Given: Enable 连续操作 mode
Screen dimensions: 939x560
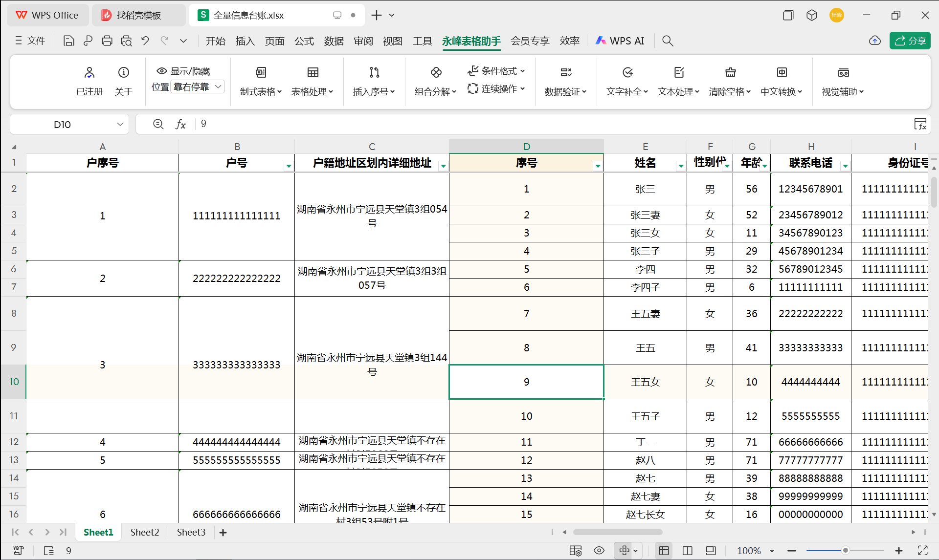Looking at the screenshot, I should pyautogui.click(x=496, y=89).
